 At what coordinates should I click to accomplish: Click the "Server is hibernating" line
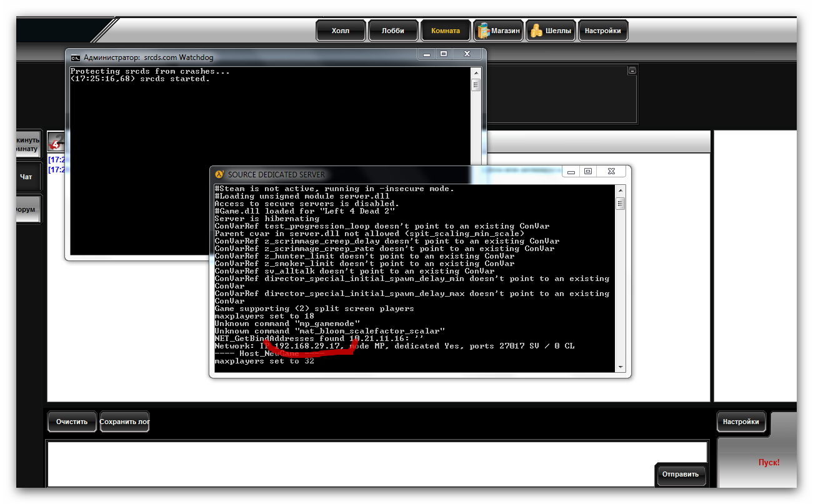[x=267, y=219]
